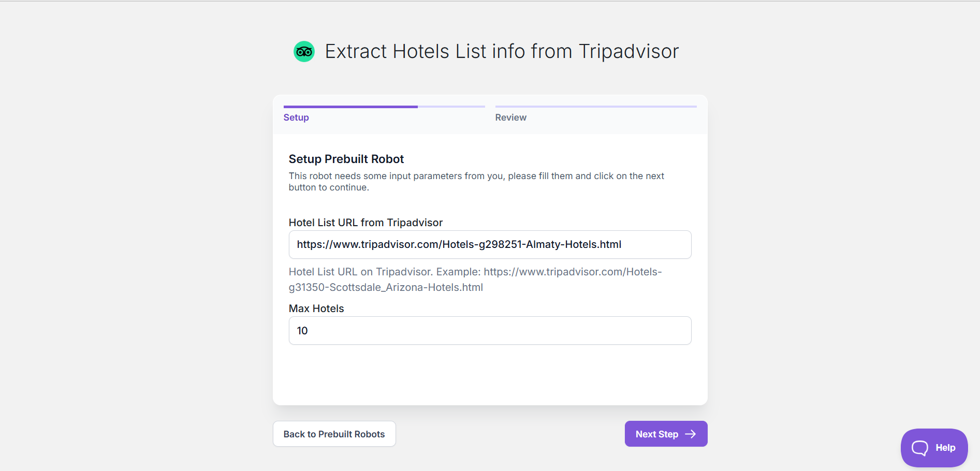Click the robot input parameters description text
Screen dimensions: 980x471
[476, 182]
